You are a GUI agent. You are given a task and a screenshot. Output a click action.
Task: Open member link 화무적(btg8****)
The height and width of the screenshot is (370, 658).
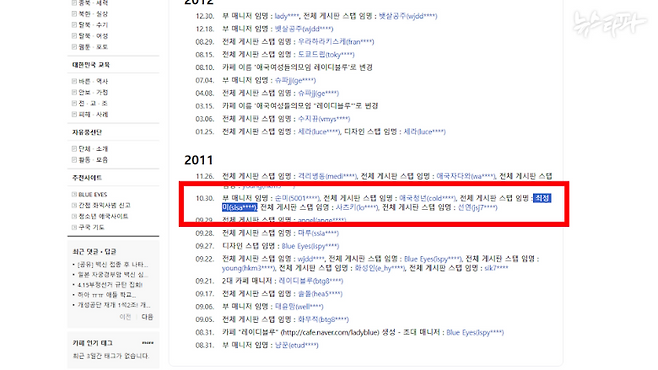[323, 320]
